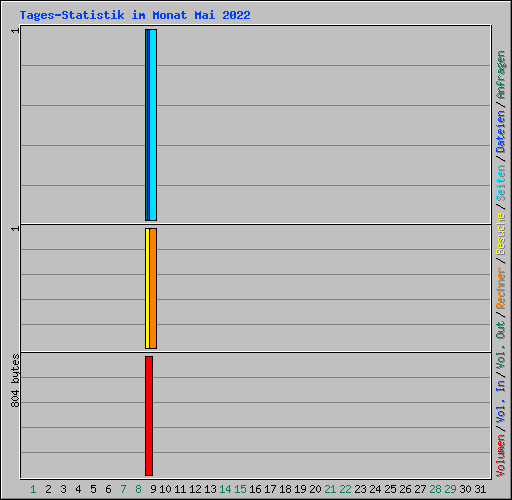
Task: Click day label 4 on the x-axis
Action: click(x=78, y=489)
